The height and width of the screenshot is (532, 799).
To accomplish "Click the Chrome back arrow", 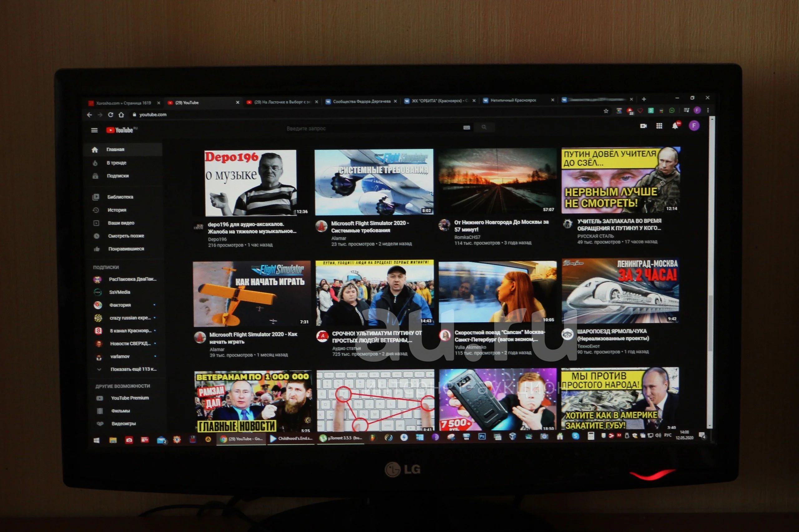I will (x=89, y=115).
